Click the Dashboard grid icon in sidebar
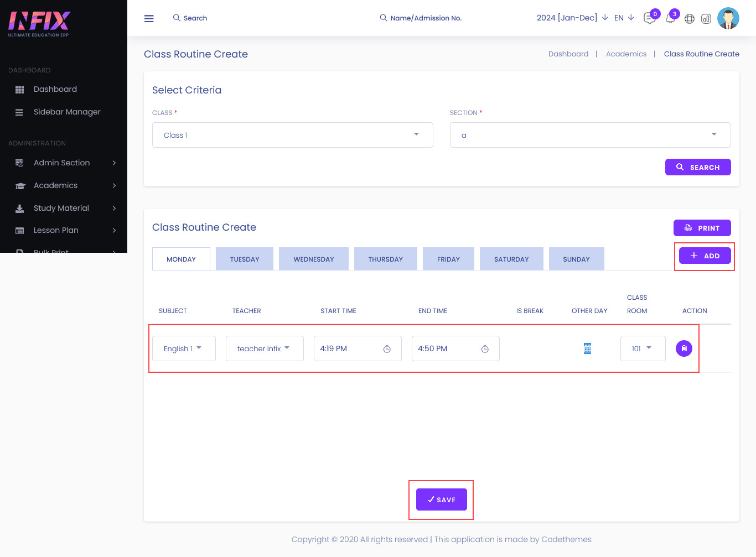Viewport: 756px width, 557px height. point(19,90)
